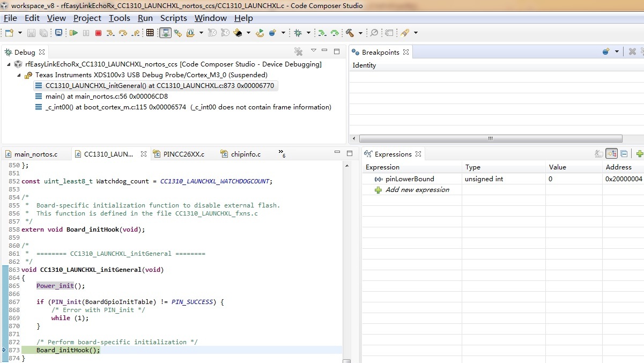Toggle the highlighted toolbar button beside the grid icon

pyautogui.click(x=165, y=33)
